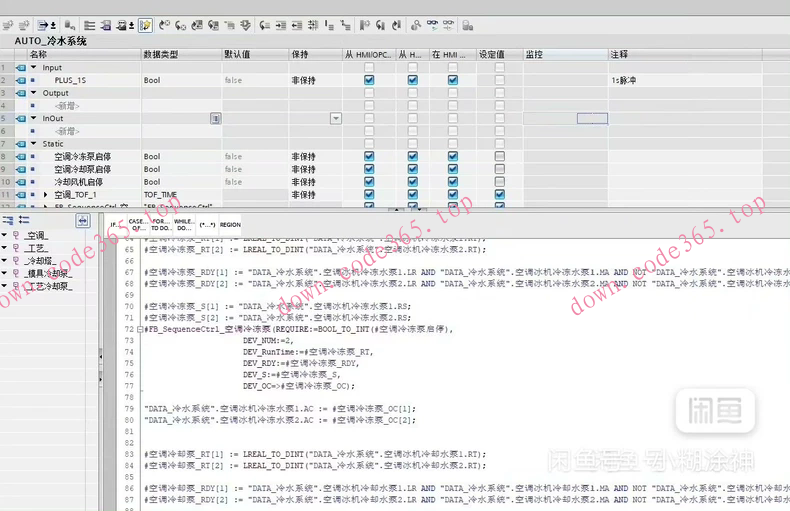Collapse the code block at line 72
The image size is (790, 511).
tap(140, 329)
